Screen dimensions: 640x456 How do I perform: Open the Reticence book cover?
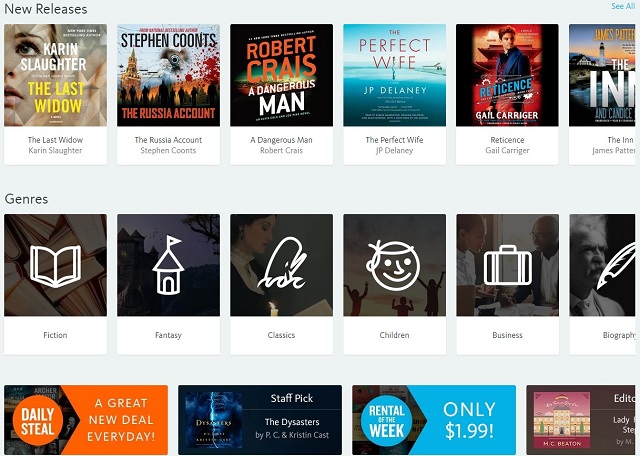click(x=507, y=75)
